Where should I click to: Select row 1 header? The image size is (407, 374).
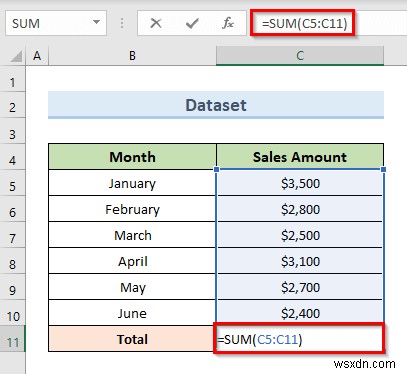[x=12, y=79]
